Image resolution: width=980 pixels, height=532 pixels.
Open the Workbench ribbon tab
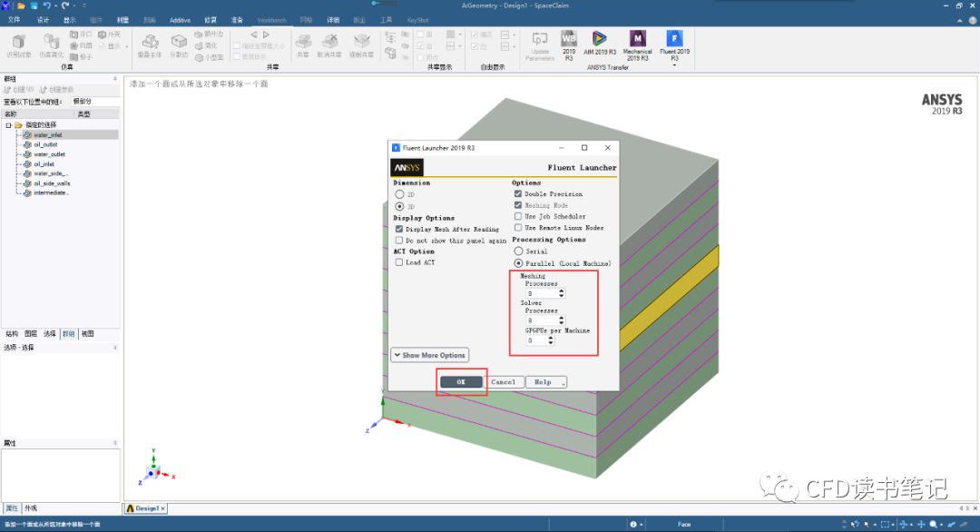(271, 20)
